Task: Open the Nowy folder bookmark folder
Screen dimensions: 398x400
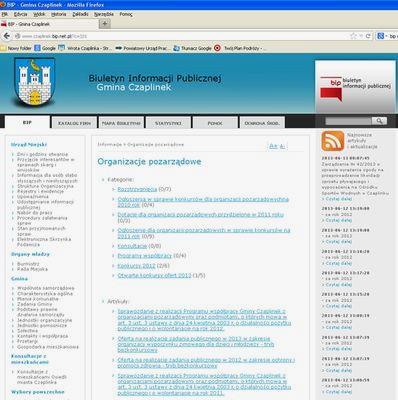Action: tap(16, 48)
